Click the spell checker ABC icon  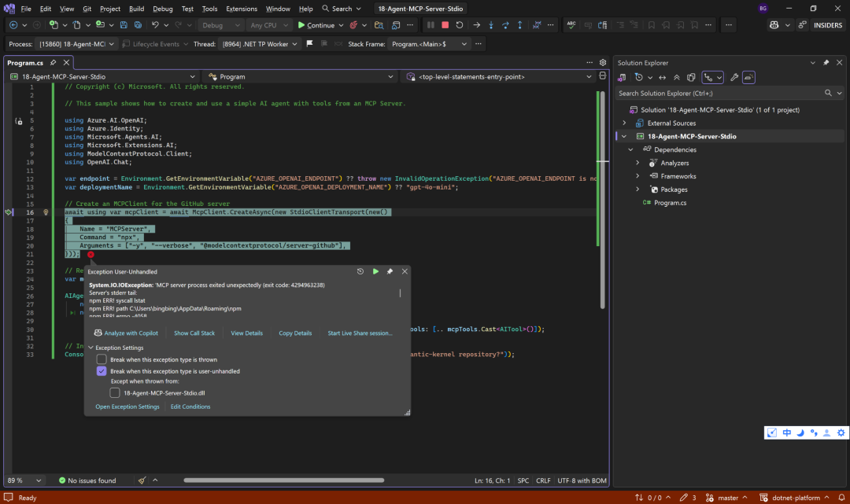coord(571,25)
